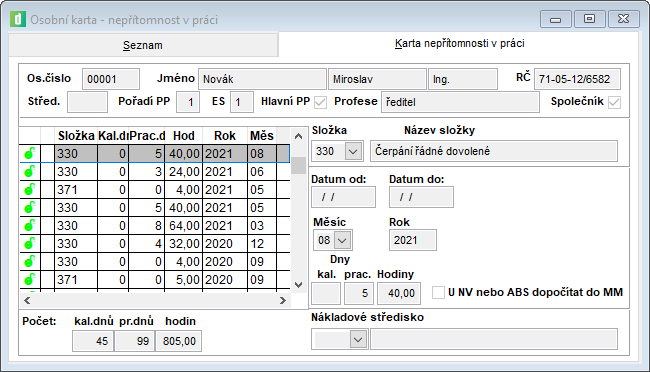Select cell 32,00 in the table

click(184, 243)
